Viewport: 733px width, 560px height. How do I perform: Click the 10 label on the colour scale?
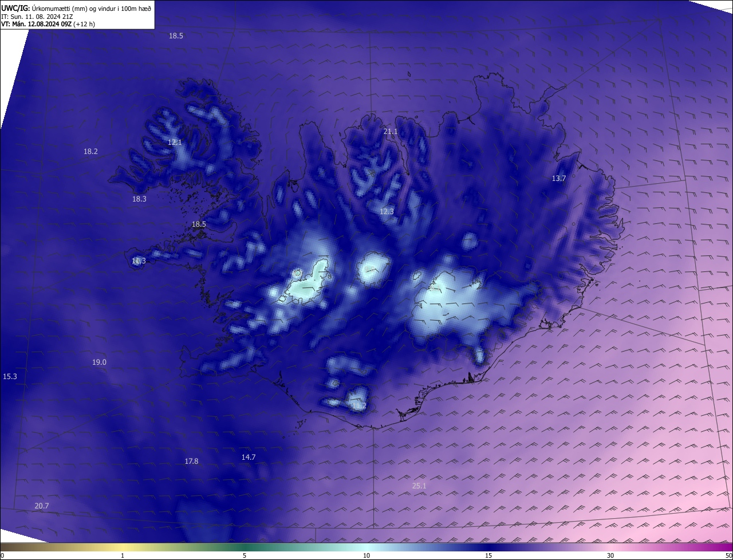[x=366, y=556]
